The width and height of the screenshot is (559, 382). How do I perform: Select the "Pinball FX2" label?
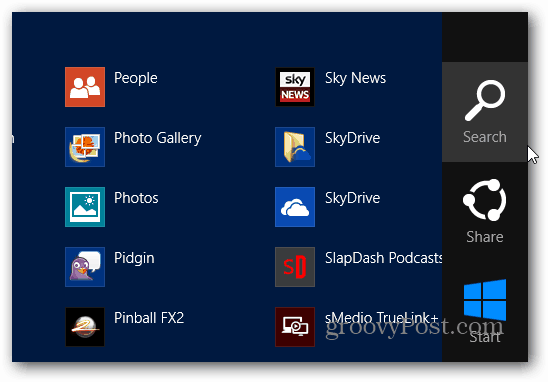(149, 318)
